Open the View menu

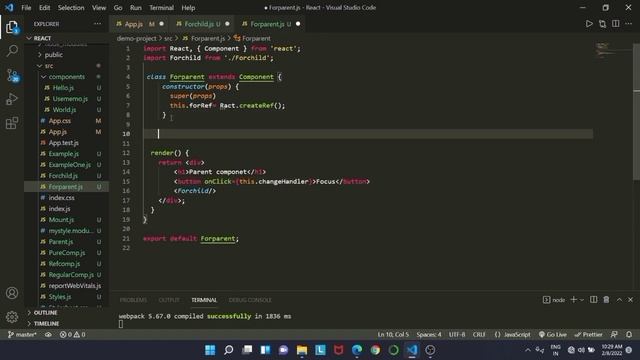99,8
